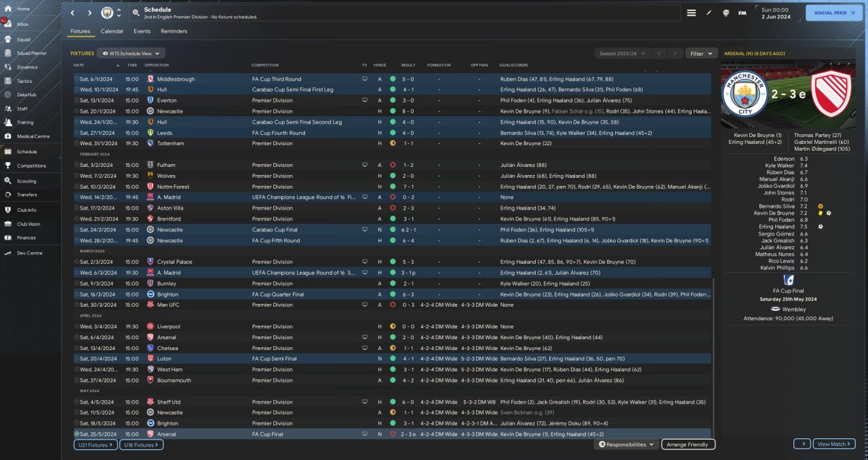Switch to the Calendar tab
This screenshot has height=460, width=868.
coord(112,31)
